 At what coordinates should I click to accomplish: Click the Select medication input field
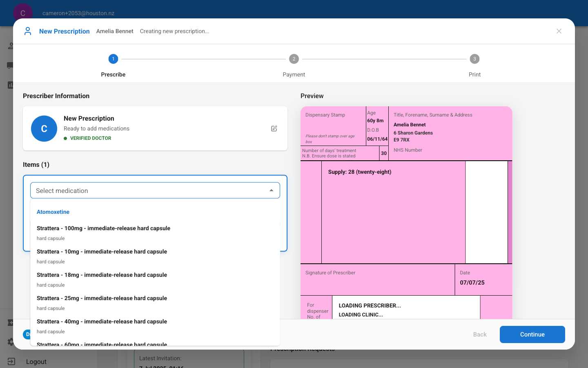coord(155,191)
